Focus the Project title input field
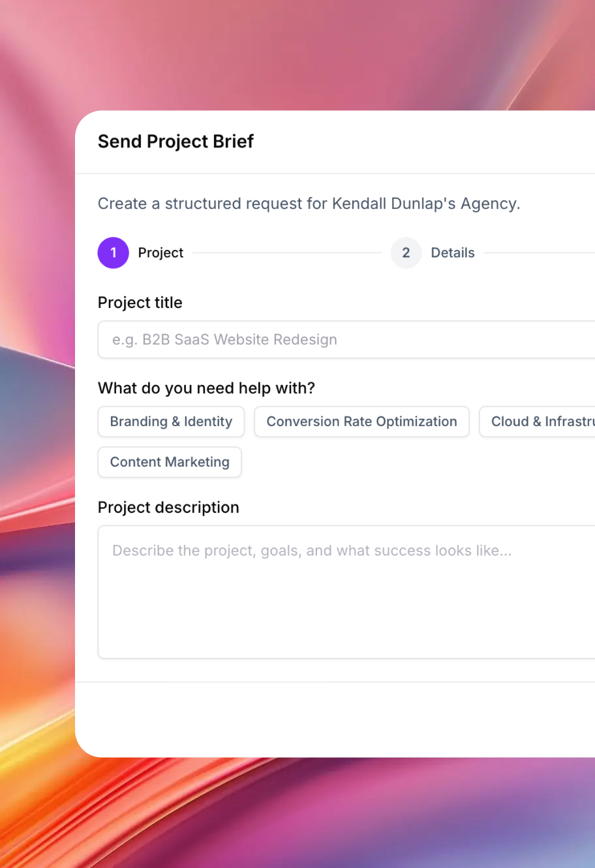Image resolution: width=595 pixels, height=868 pixels. tap(346, 339)
